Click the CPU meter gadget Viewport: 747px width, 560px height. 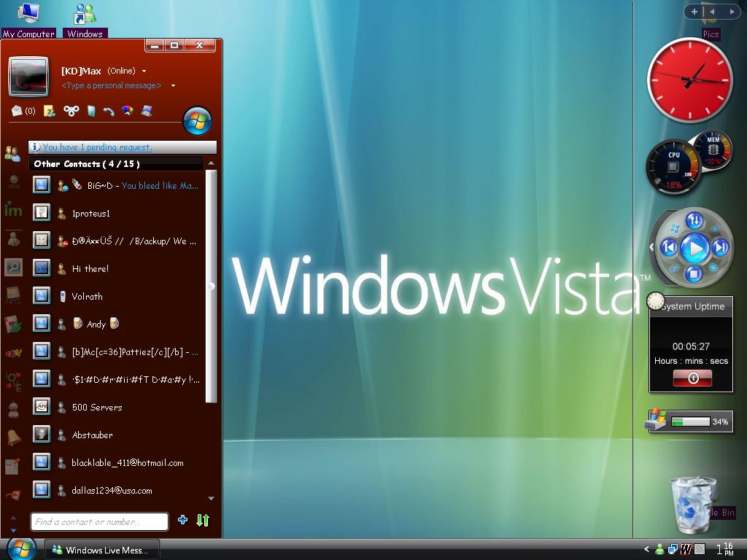coord(673,167)
